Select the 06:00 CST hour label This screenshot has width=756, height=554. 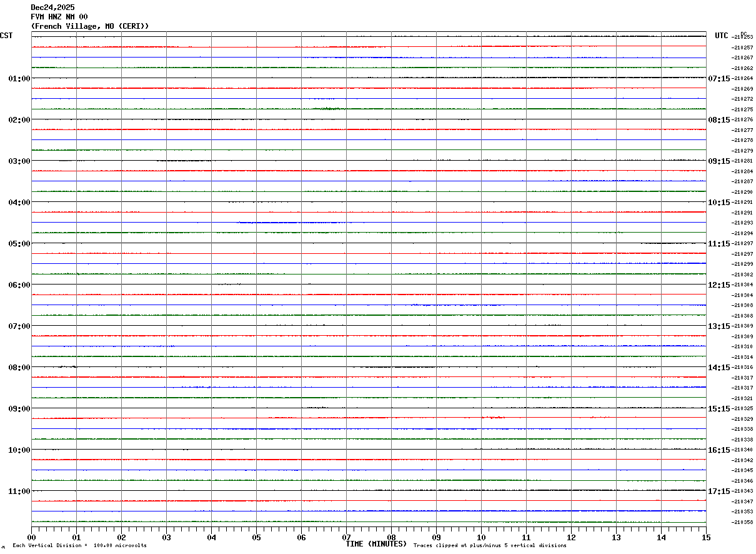19,285
